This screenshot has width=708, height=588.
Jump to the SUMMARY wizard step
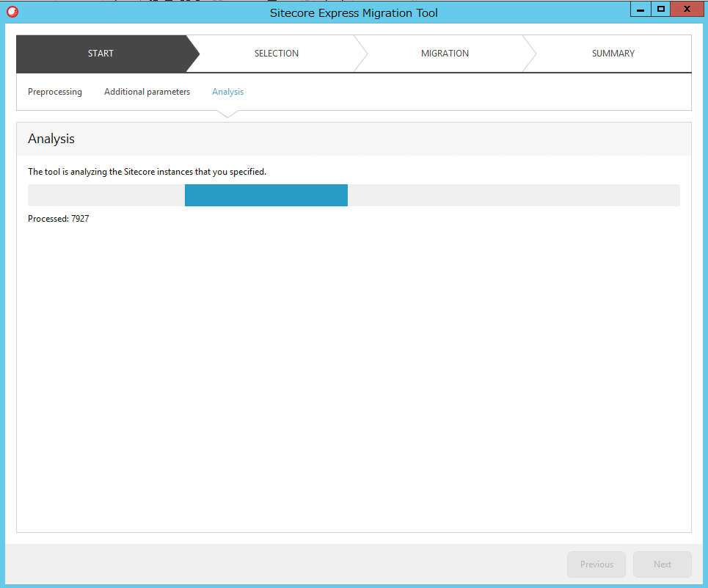tap(613, 54)
